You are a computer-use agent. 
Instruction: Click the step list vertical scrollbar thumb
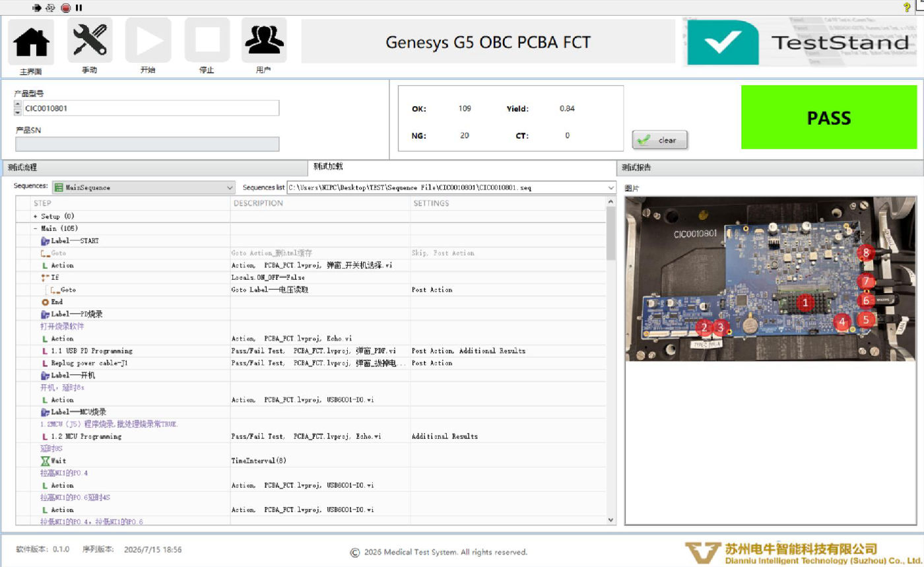point(610,234)
